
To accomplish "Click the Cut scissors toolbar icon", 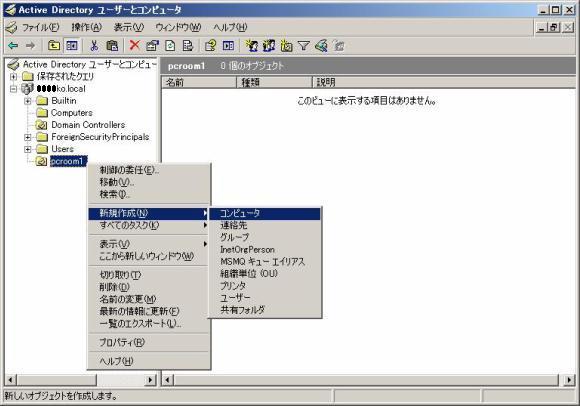I will tap(94, 46).
